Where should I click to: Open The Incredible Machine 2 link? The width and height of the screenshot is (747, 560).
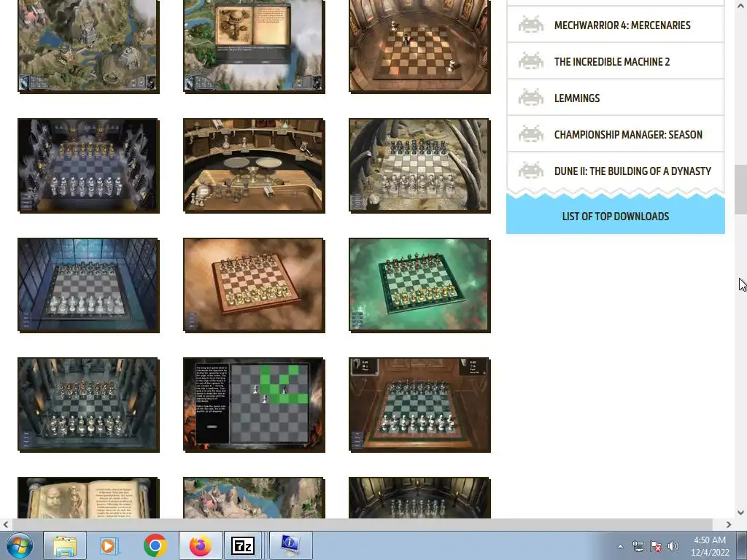pyautogui.click(x=612, y=61)
